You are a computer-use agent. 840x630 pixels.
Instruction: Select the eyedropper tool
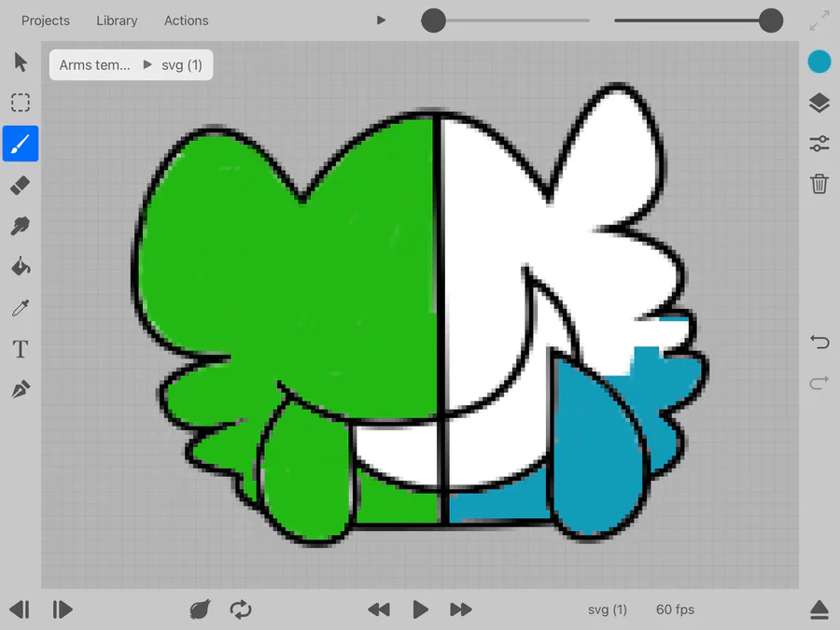coord(21,307)
